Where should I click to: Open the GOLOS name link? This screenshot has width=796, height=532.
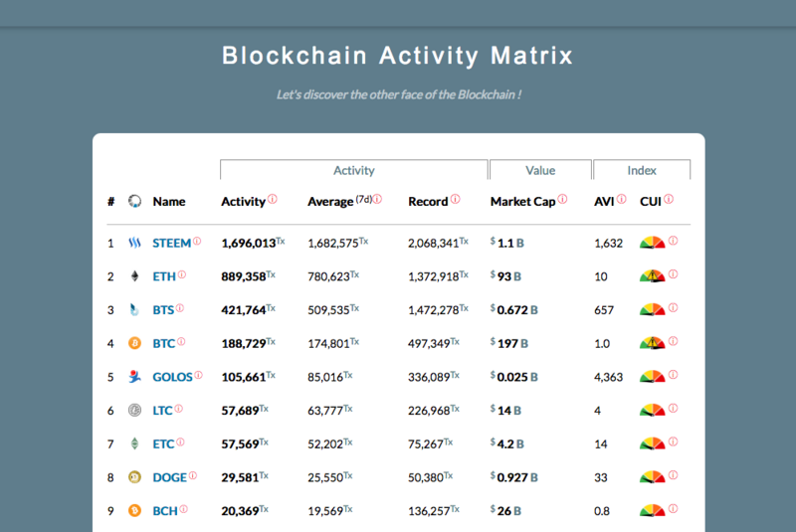click(172, 377)
